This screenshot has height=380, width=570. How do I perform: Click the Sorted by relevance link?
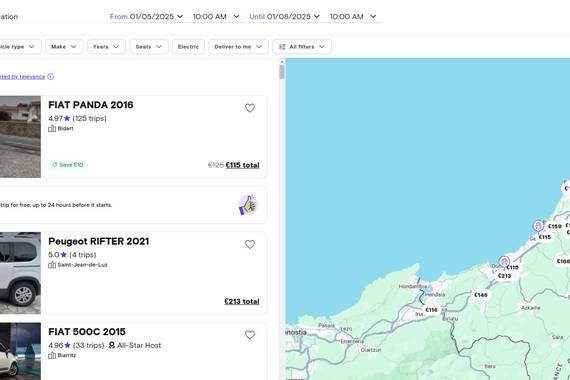click(x=22, y=77)
